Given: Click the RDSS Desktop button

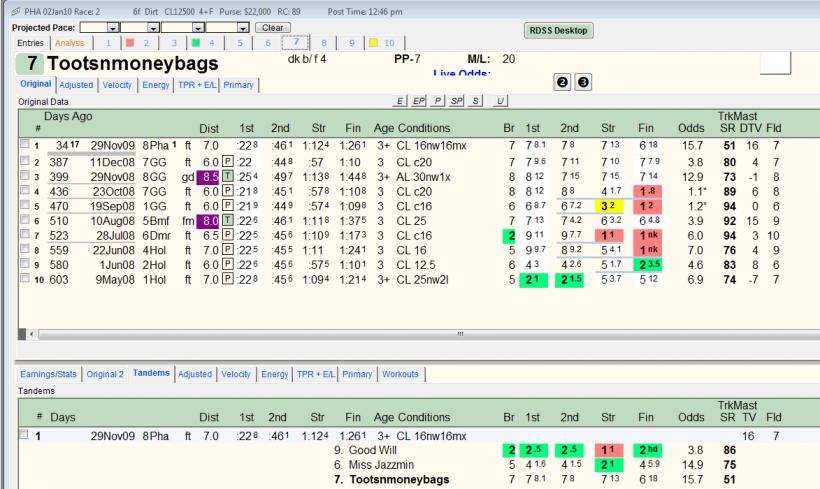Looking at the screenshot, I should coord(558,30).
